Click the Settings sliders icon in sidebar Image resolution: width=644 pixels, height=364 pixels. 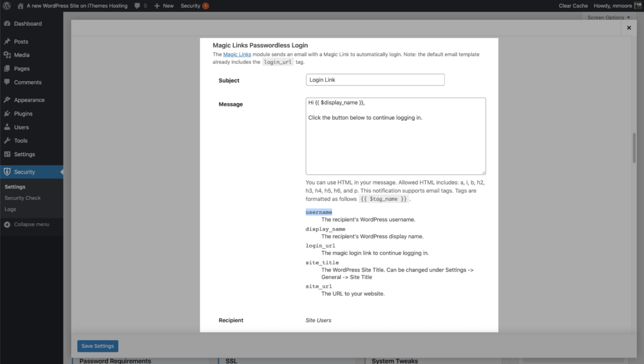[7, 154]
